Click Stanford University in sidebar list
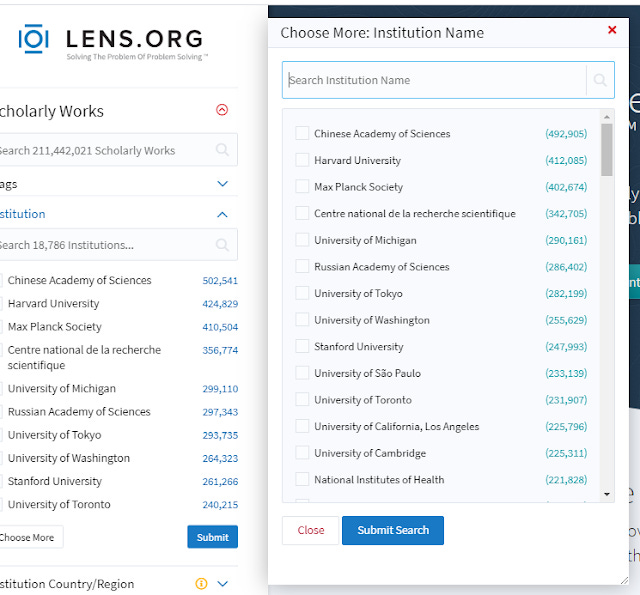 pyautogui.click(x=55, y=481)
